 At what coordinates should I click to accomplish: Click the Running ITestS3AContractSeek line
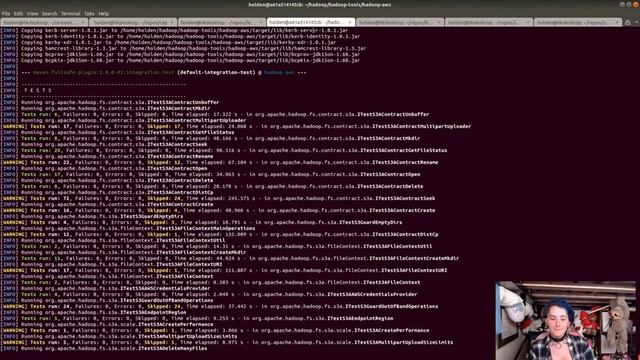point(104,144)
